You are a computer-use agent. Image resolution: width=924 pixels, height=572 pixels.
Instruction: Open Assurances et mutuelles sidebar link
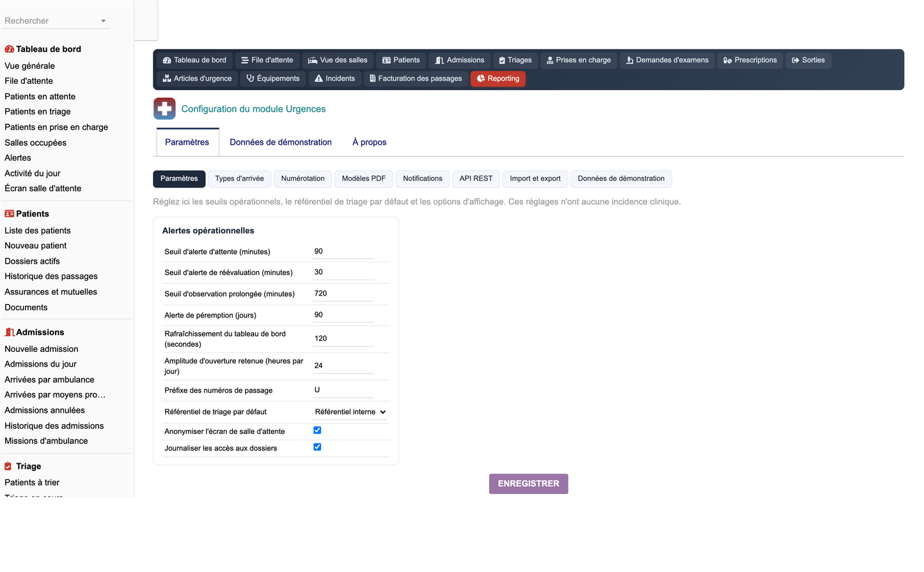[51, 292]
